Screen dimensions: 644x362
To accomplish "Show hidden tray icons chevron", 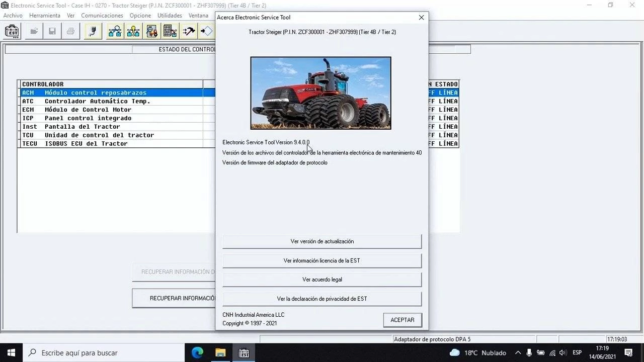I will coord(518,352).
